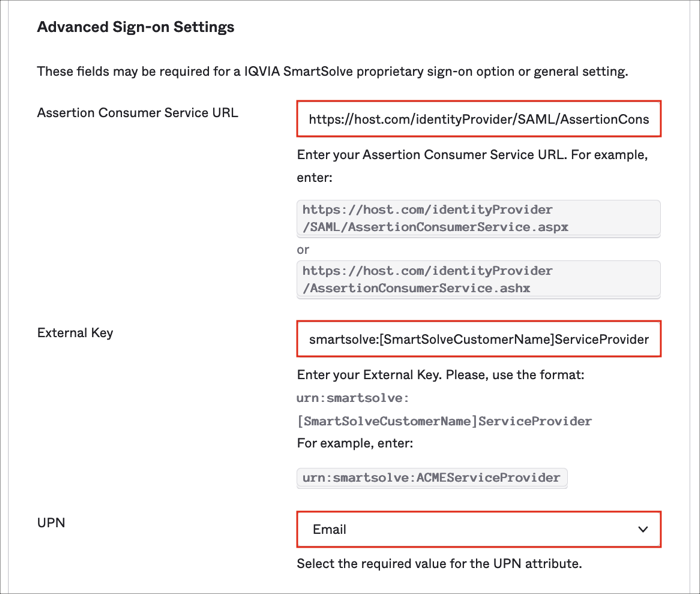Click the urn:smartsolve: format prefix line
The width and height of the screenshot is (700, 594).
pyautogui.click(x=352, y=399)
